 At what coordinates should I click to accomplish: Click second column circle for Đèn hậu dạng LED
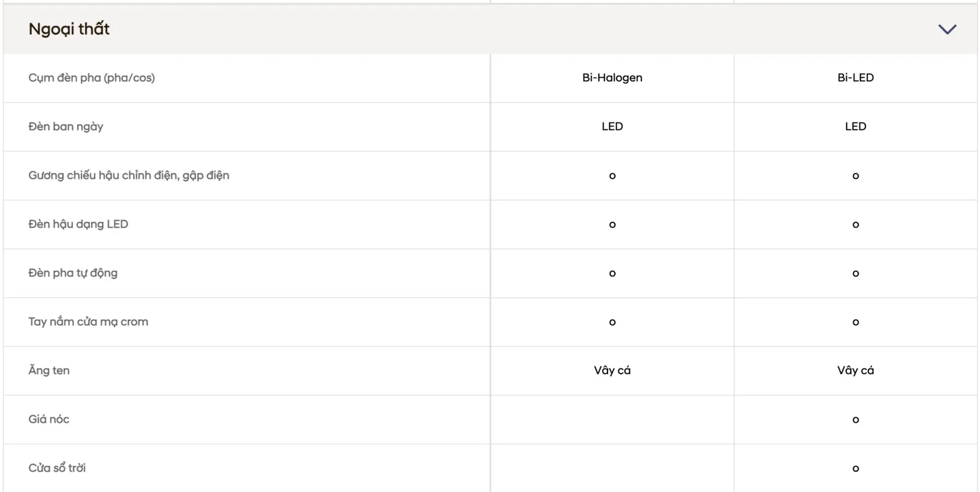[x=856, y=225]
